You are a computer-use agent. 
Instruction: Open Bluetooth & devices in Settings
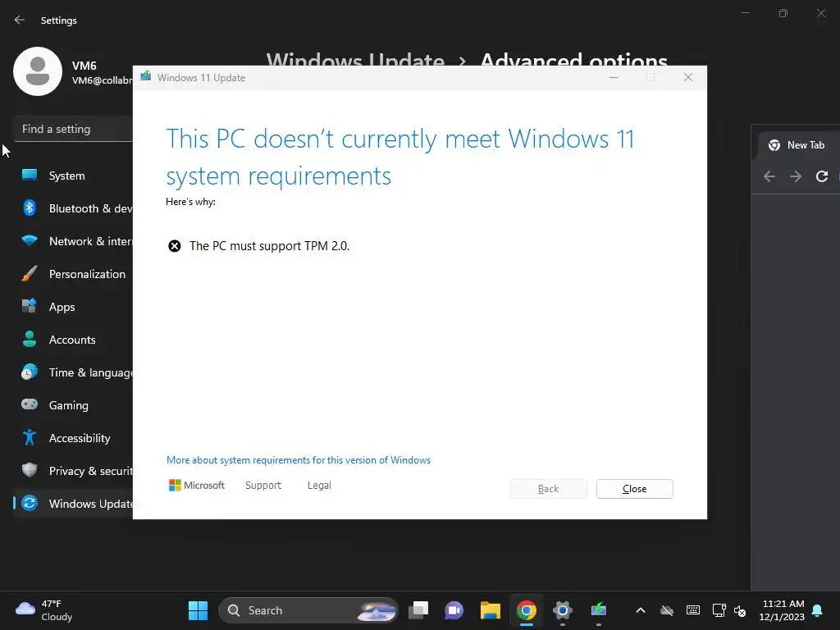click(73, 208)
